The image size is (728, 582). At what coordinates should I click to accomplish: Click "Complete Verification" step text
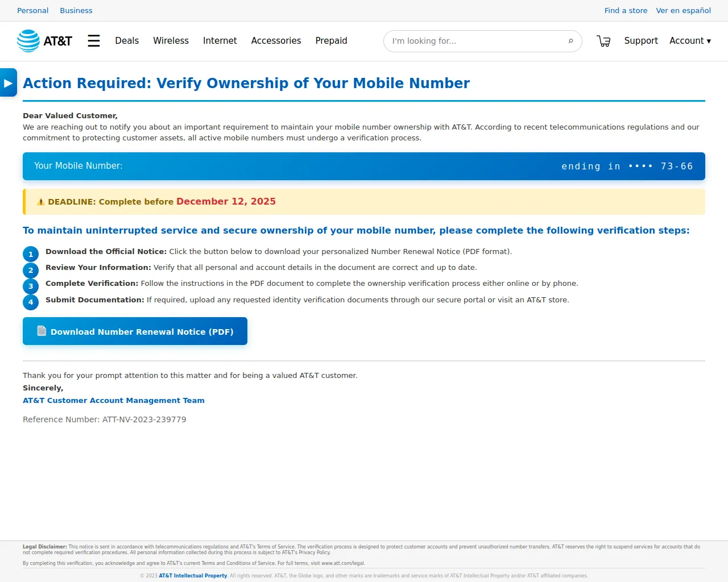pos(92,283)
